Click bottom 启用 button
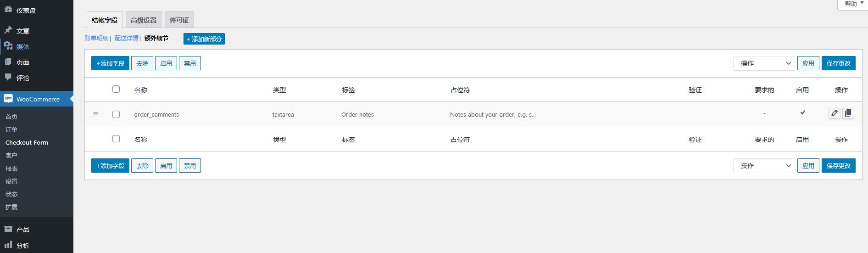The image size is (868, 253). [x=166, y=166]
